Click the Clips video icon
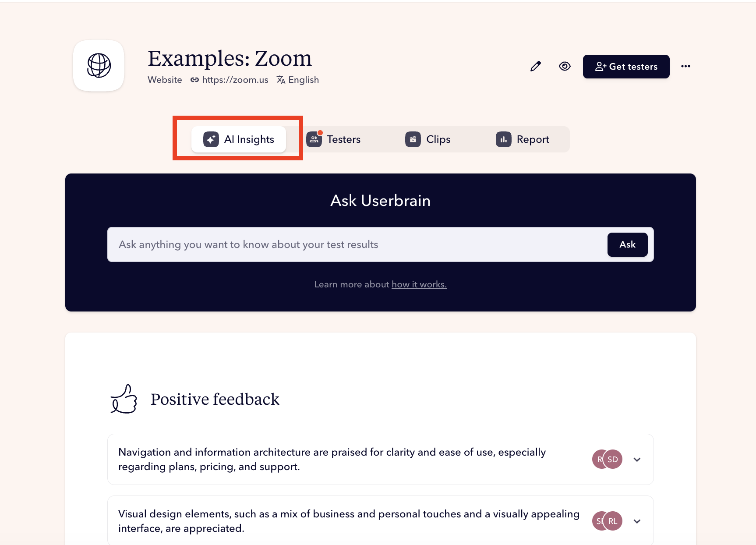 click(412, 139)
